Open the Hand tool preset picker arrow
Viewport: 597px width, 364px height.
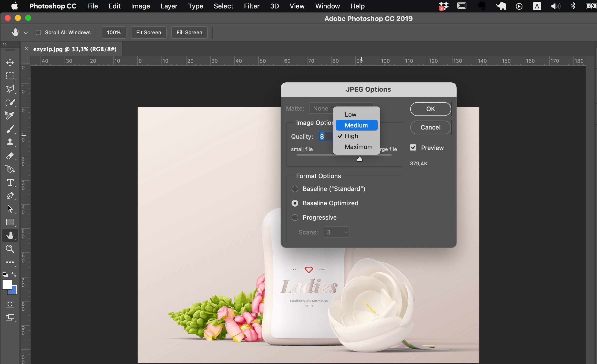26,33
